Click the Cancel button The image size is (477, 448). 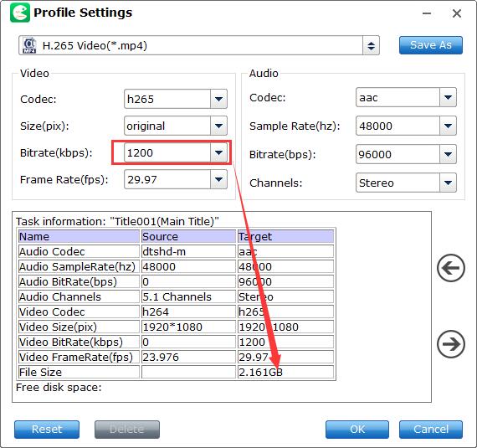pos(431,430)
